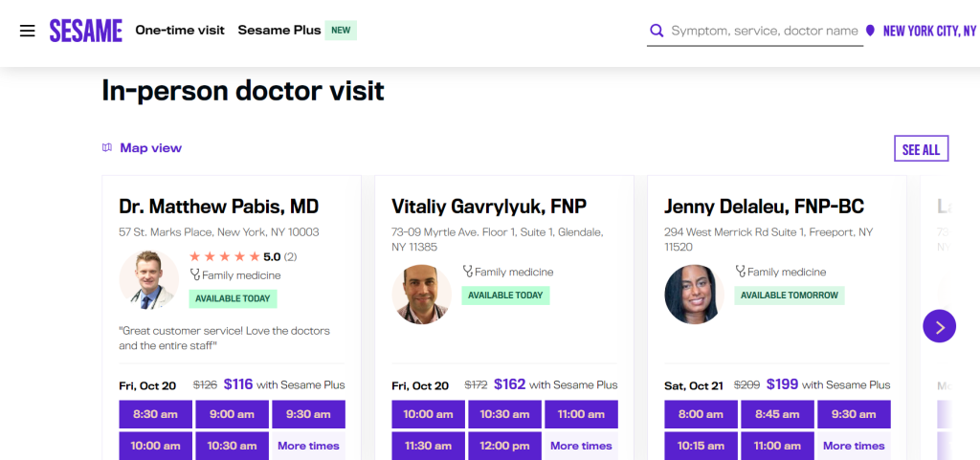Screen dimensions: 980x460
Task: Select 12:00 pm slot with Vitaliy Gavrylyuk
Action: (504, 446)
